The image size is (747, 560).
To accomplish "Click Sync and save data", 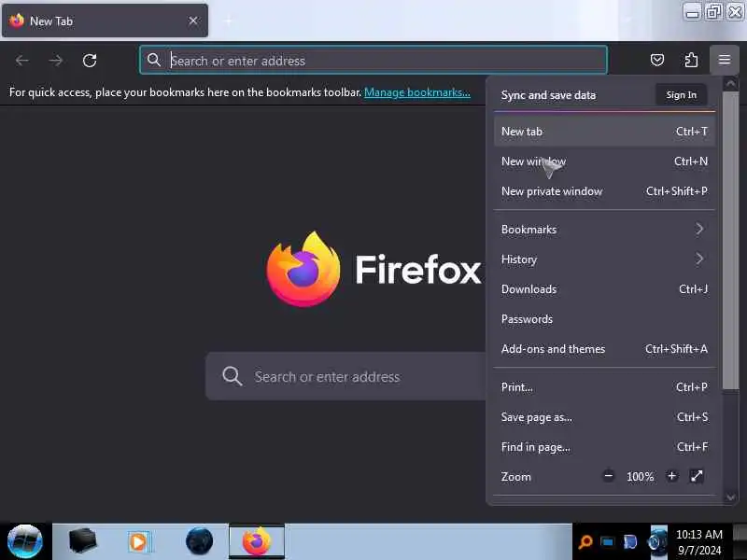I will [x=548, y=95].
